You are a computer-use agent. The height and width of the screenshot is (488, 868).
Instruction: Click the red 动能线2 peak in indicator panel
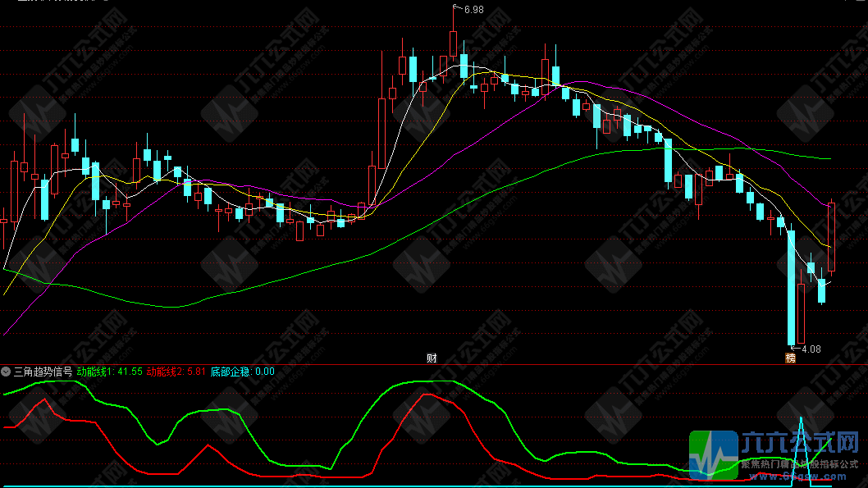[x=427, y=395]
